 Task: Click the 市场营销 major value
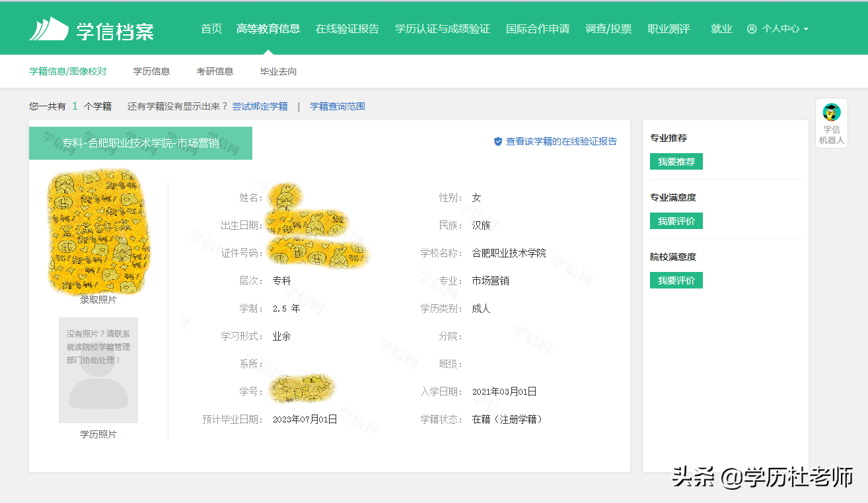(491, 281)
